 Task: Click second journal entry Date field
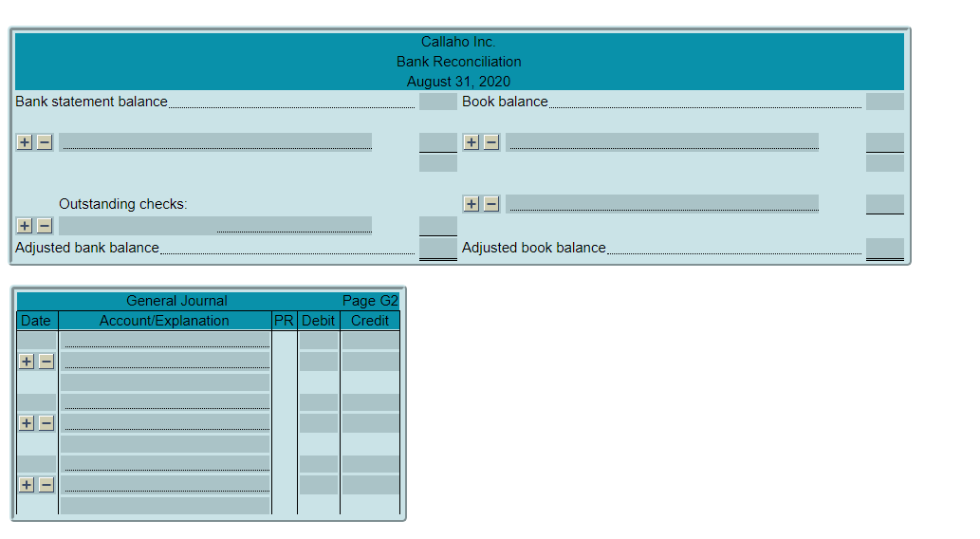coord(37,402)
